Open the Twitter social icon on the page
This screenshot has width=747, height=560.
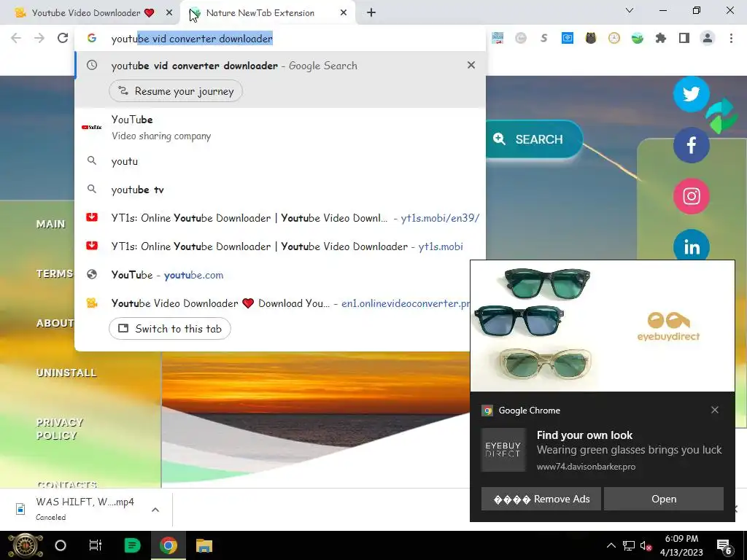pyautogui.click(x=692, y=94)
